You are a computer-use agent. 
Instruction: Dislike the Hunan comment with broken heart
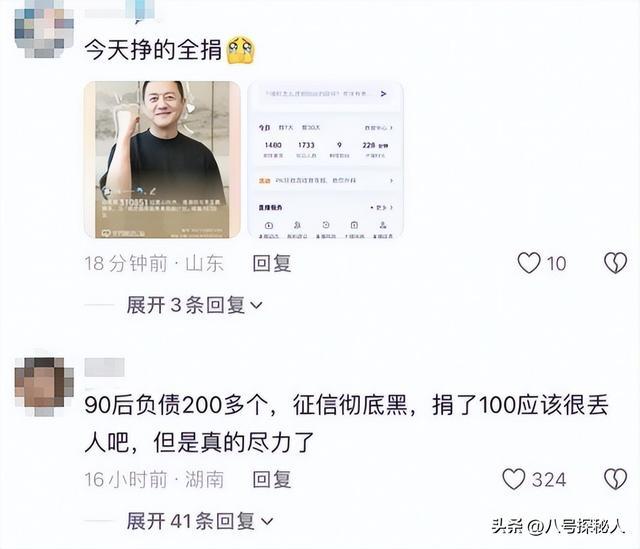pyautogui.click(x=615, y=479)
